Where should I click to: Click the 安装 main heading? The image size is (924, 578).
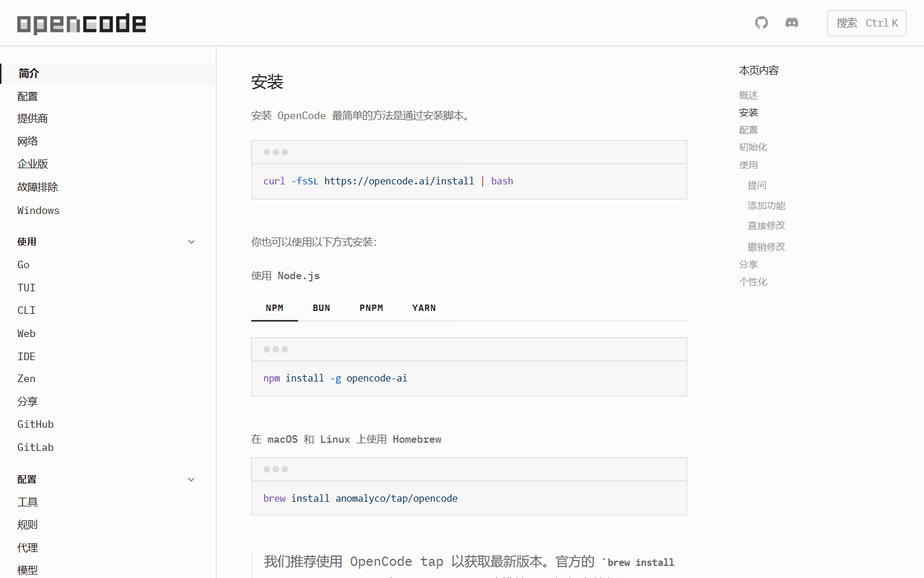coord(267,82)
